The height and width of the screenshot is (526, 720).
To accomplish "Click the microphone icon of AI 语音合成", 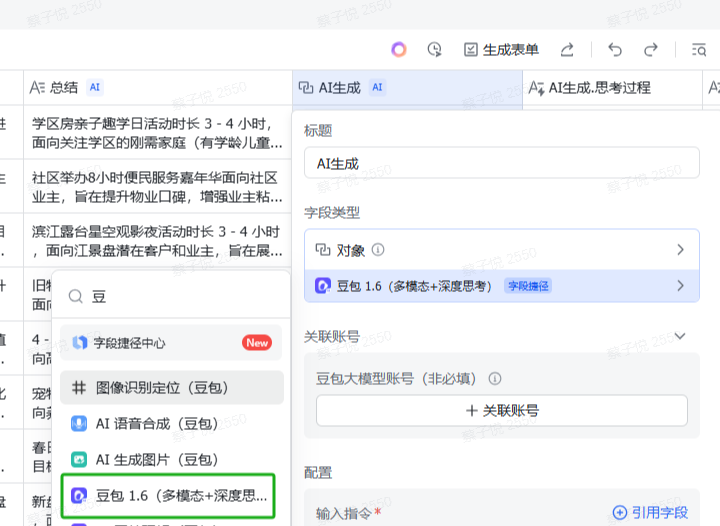I will (x=79, y=424).
